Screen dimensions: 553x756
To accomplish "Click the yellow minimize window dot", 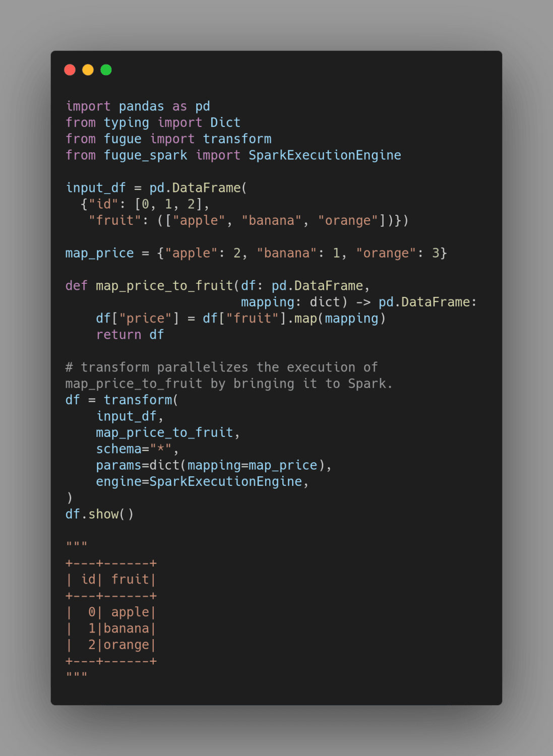I will click(88, 70).
